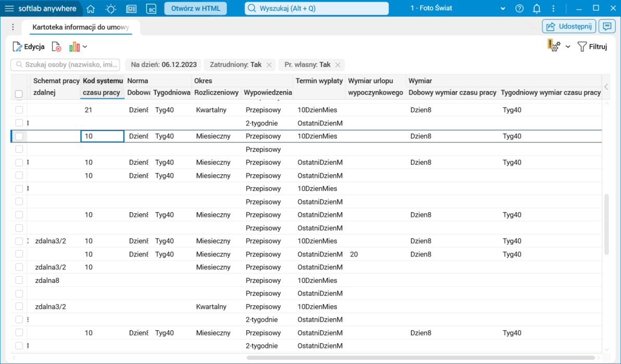Click the global search 'Wyszukaj (Alt + Q)' field
Viewport: 621px width, 364px height.
317,8
